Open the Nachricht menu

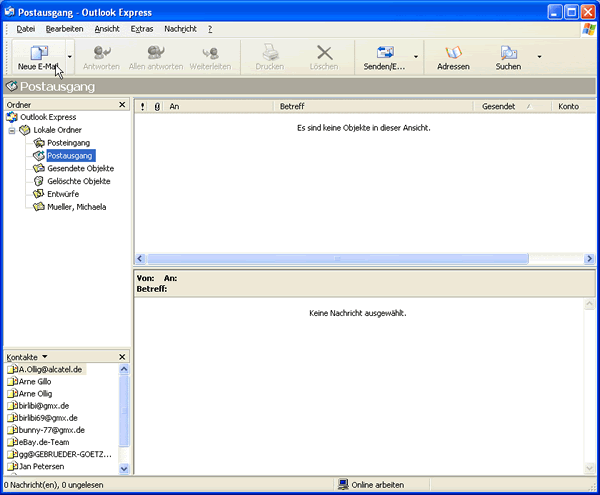[180, 29]
